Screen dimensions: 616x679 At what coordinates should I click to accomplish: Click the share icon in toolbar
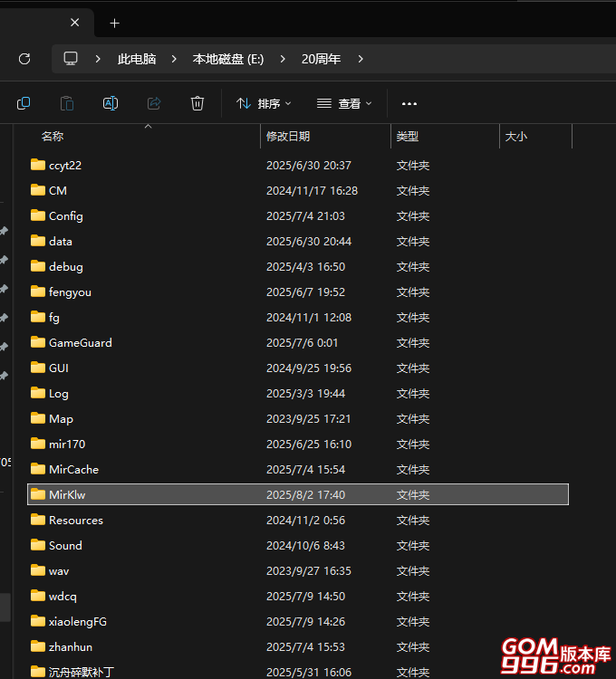[154, 103]
